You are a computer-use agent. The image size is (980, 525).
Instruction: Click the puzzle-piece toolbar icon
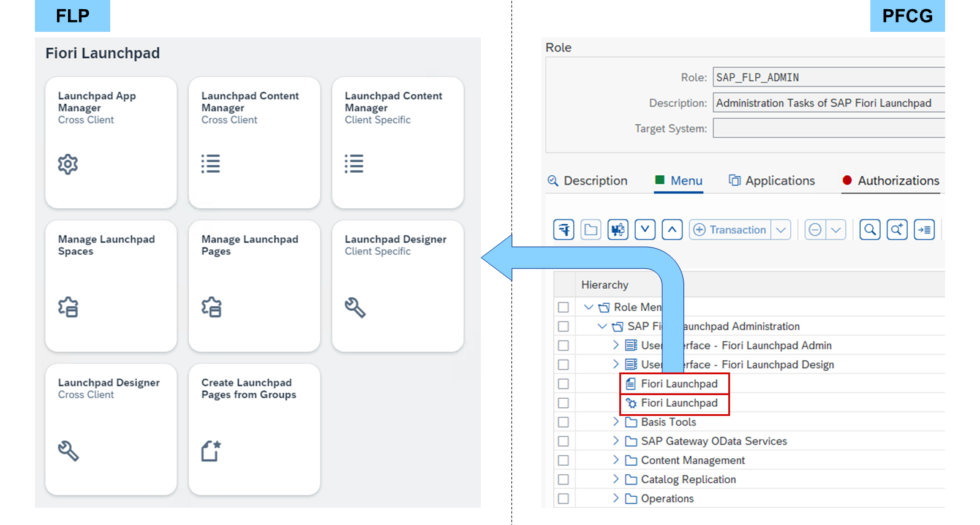(x=618, y=230)
